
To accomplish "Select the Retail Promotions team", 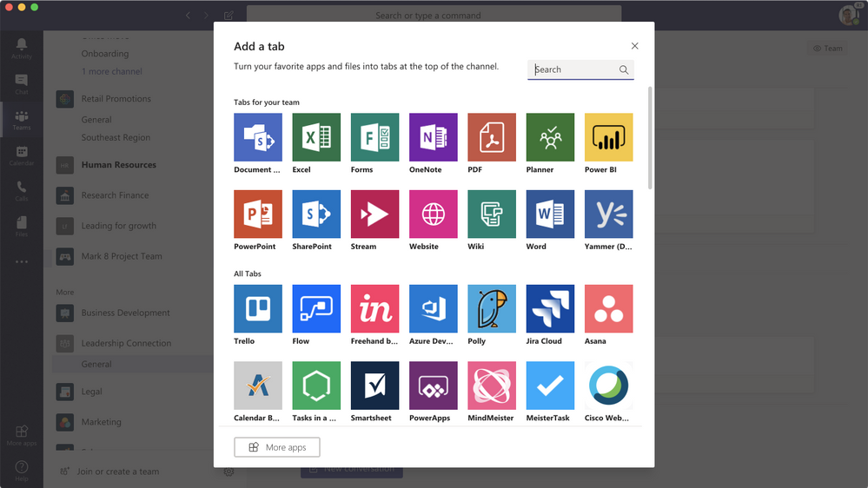I will 116,98.
